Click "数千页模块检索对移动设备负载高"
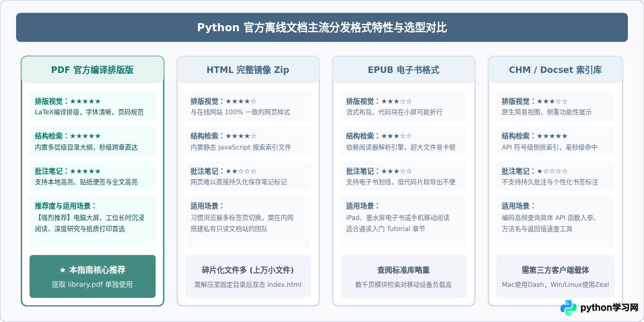The height and width of the screenshot is (322, 644). (404, 284)
